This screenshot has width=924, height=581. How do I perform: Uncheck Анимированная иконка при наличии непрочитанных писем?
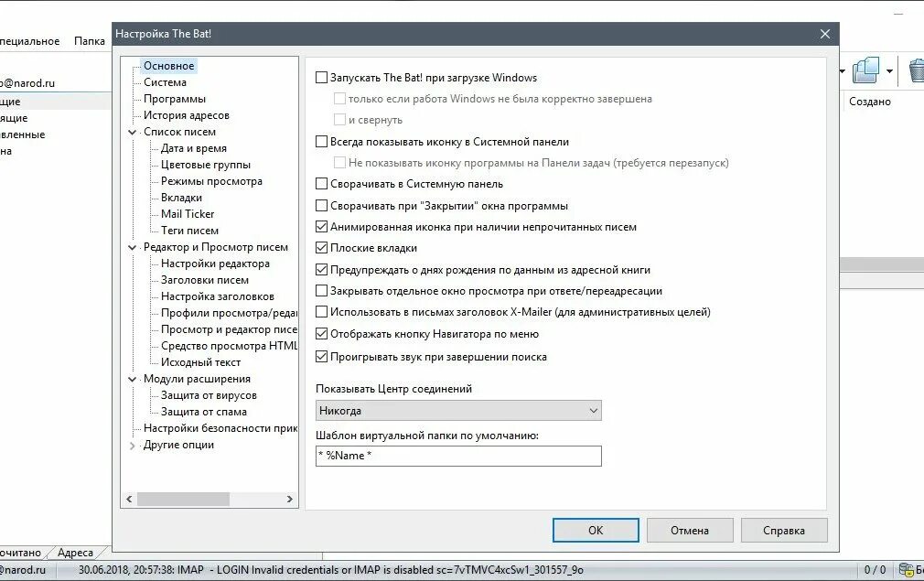(x=321, y=227)
